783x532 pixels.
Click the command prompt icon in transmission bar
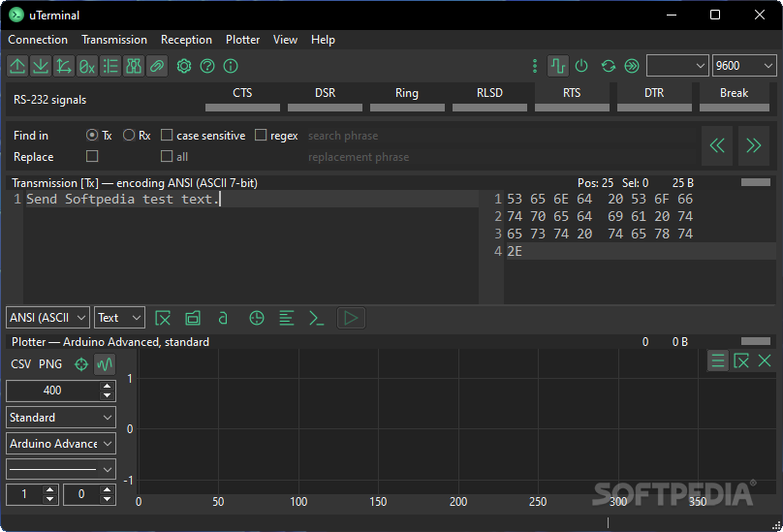tap(316, 318)
